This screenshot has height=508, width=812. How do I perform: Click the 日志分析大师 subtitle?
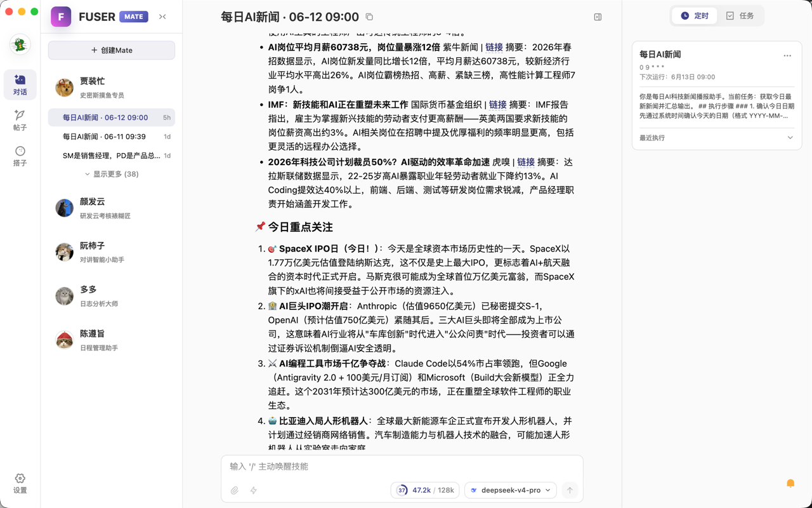[99, 304]
